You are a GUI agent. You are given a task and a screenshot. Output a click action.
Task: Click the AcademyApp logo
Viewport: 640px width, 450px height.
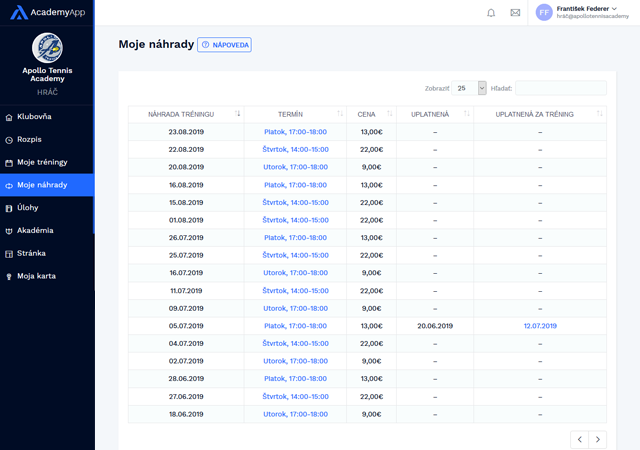tap(47, 13)
